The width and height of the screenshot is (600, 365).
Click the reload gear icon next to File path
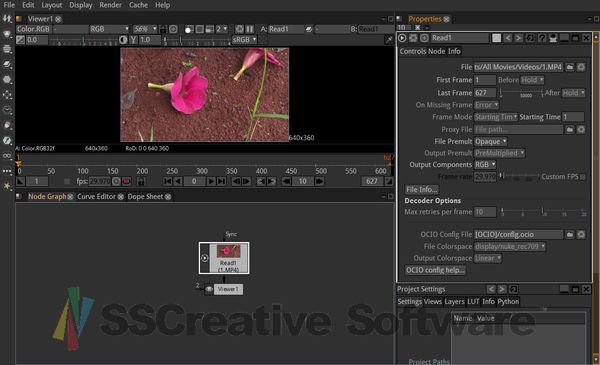pyautogui.click(x=581, y=67)
